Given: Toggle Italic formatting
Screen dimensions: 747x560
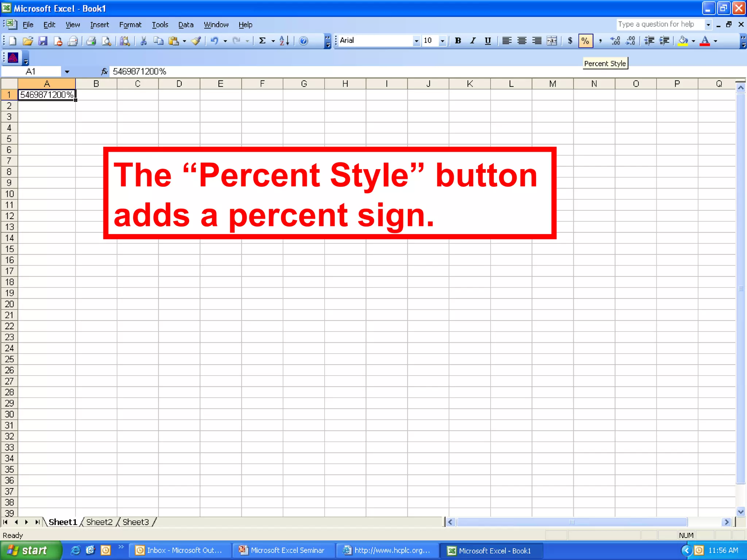Looking at the screenshot, I should tap(473, 41).
